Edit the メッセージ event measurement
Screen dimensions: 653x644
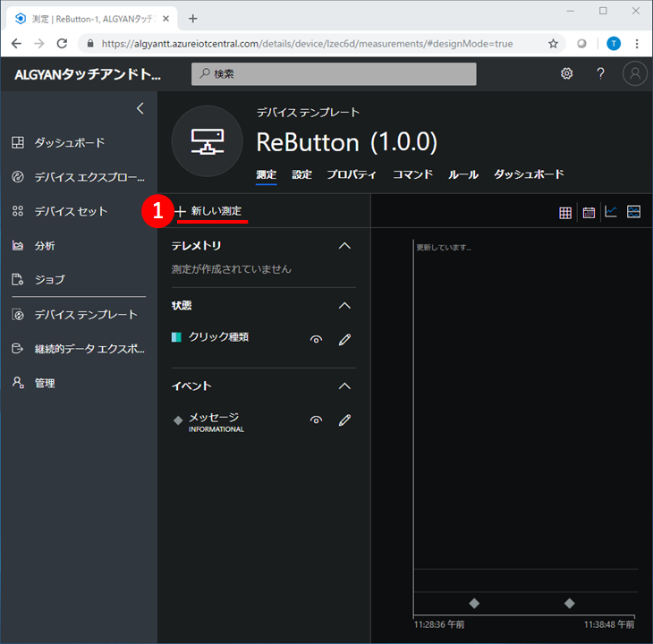click(x=344, y=419)
